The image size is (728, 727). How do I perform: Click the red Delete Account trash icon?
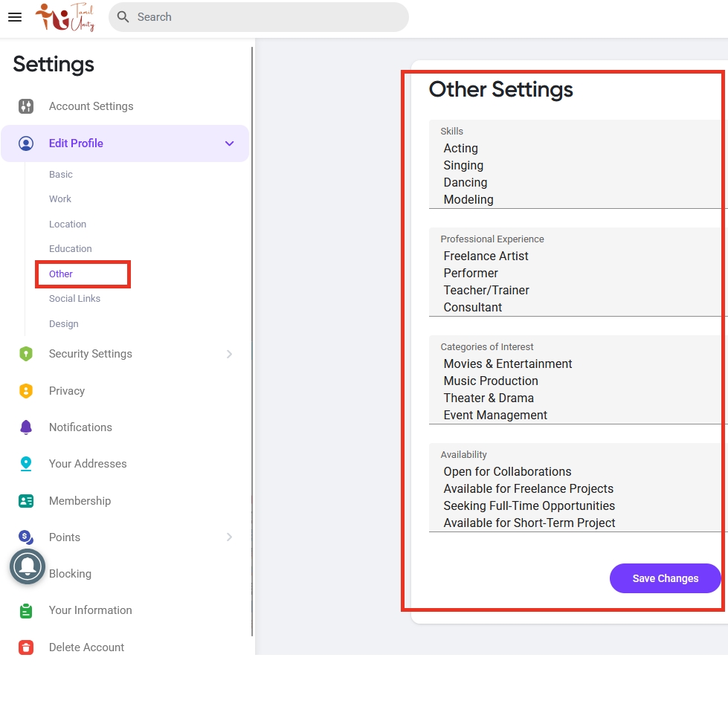[x=26, y=647]
